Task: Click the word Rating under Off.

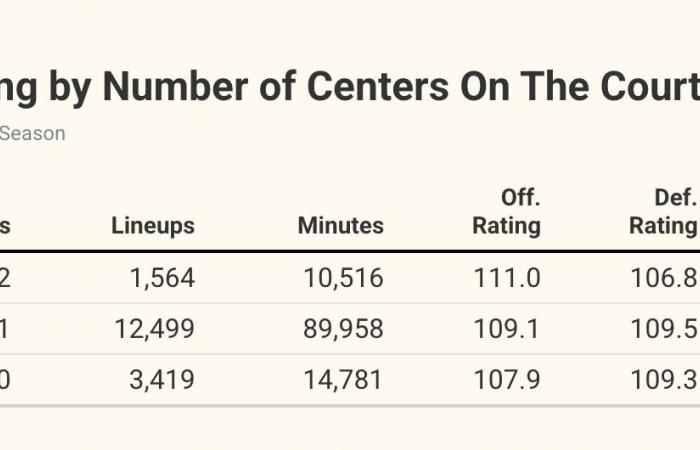Action: [x=507, y=226]
